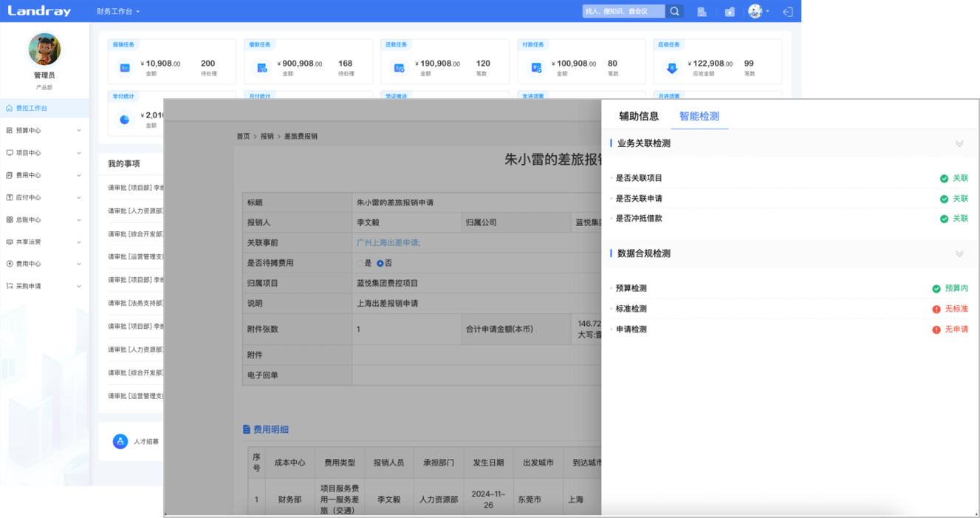Open the 财务工作台 dropdown in header
The image size is (980, 518).
click(118, 12)
